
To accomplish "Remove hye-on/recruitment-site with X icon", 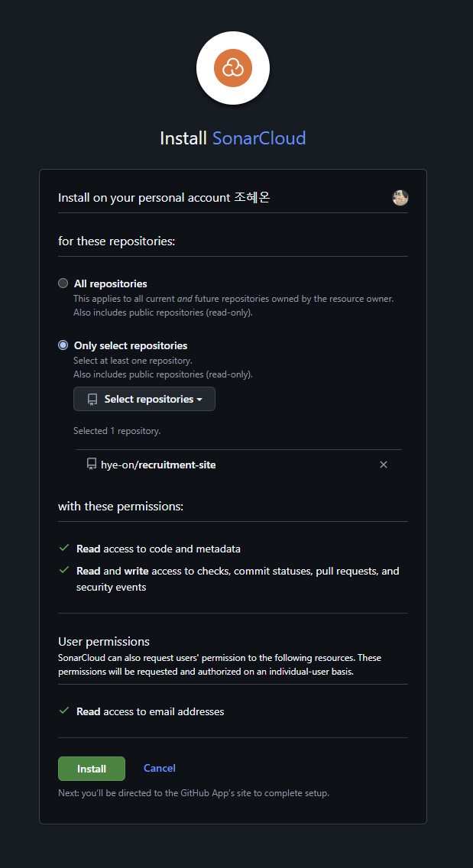I will [x=384, y=465].
